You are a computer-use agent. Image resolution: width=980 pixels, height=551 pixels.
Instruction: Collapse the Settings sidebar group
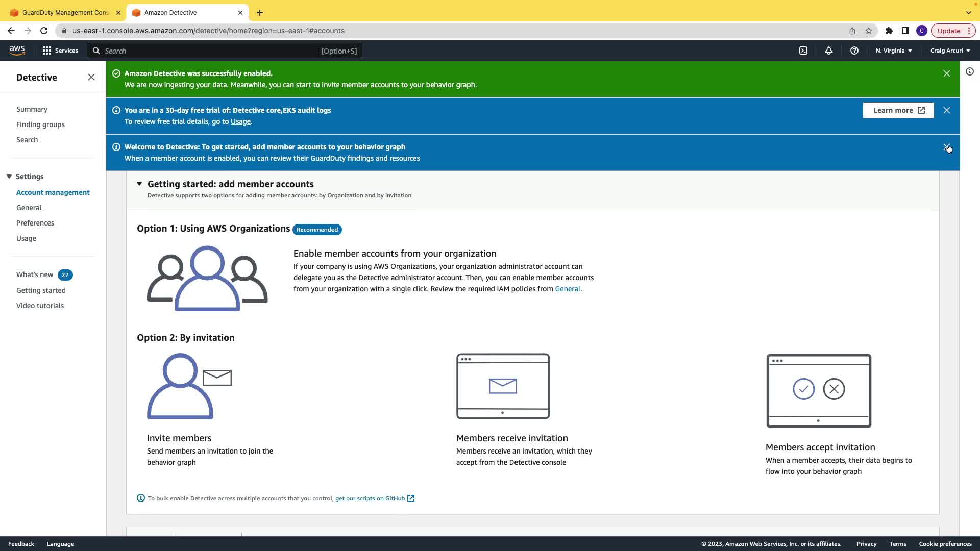[9, 177]
